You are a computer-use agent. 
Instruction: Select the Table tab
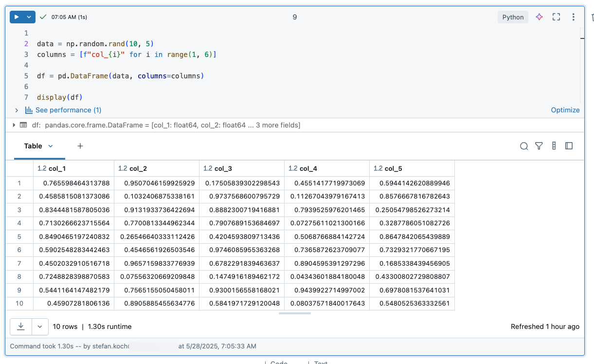tap(33, 146)
